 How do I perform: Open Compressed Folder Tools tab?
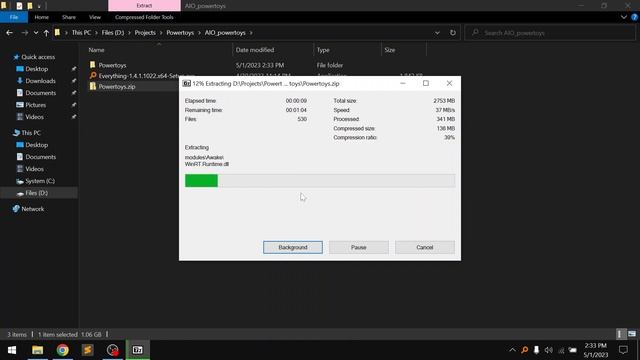coord(144,17)
